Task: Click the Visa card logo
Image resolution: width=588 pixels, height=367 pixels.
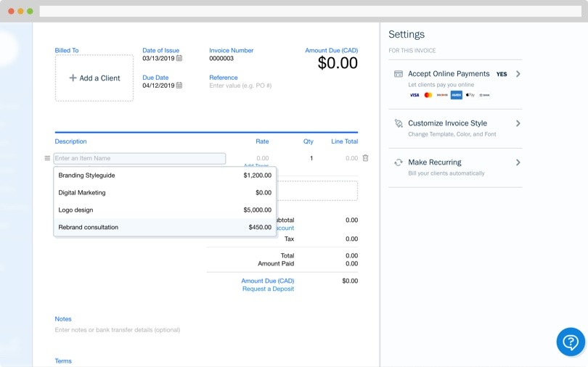Action: [414, 95]
